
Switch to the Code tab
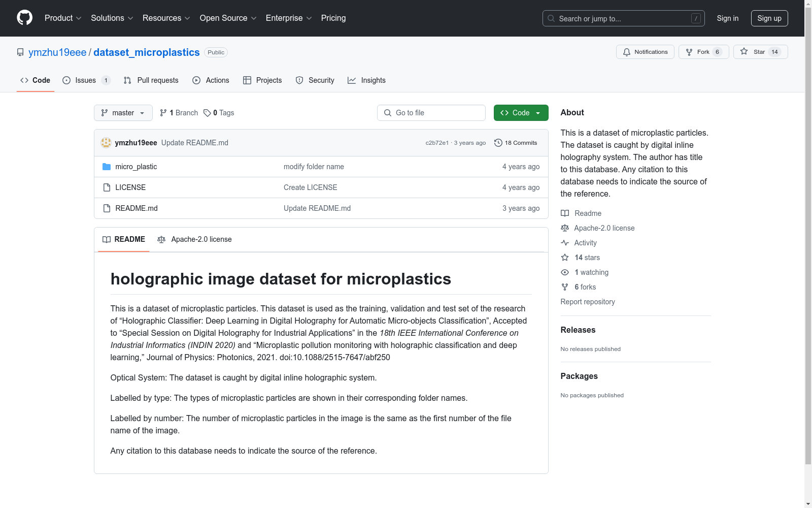coord(36,80)
